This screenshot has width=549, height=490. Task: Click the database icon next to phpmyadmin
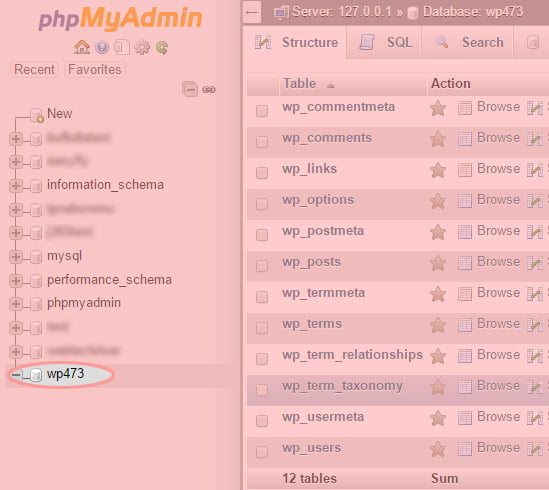coord(36,304)
